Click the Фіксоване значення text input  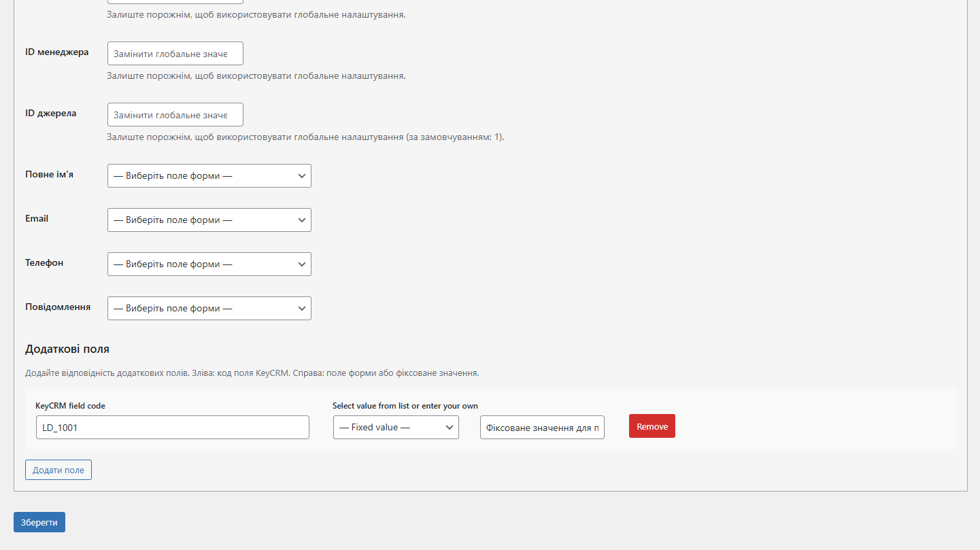pyautogui.click(x=542, y=428)
